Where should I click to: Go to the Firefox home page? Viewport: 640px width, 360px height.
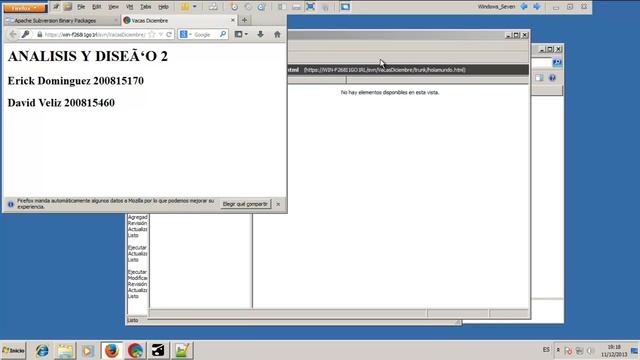point(277,34)
